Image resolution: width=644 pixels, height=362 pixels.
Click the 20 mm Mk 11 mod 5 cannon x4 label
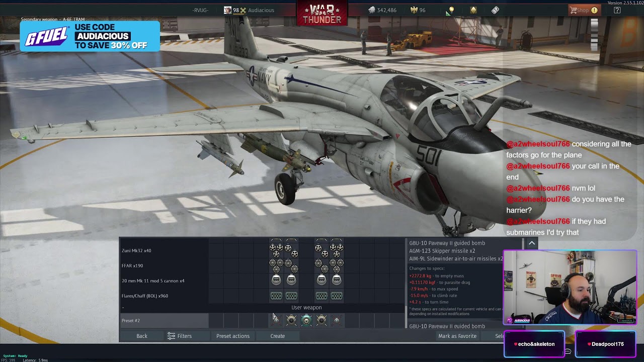pos(153,281)
